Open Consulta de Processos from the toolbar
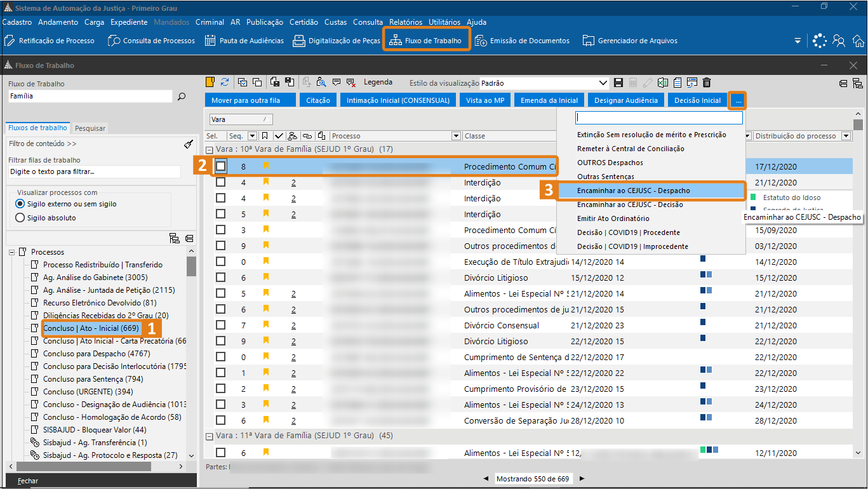The height and width of the screenshot is (489, 868). click(152, 41)
